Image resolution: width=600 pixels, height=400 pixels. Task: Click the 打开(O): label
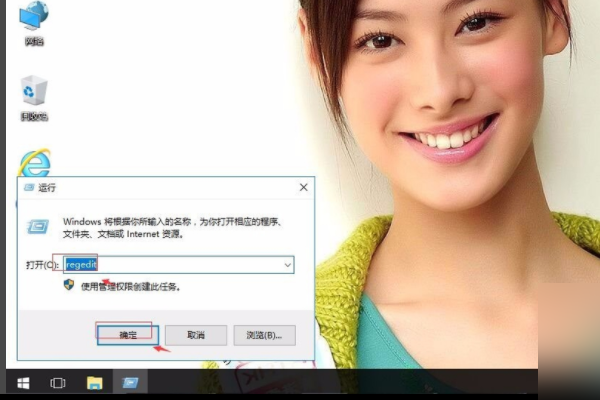[x=42, y=265]
